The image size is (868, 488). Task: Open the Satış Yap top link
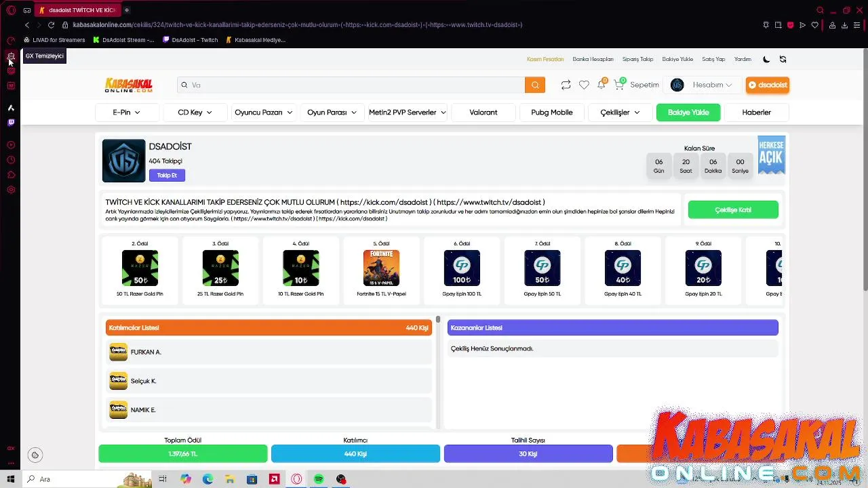click(x=713, y=59)
